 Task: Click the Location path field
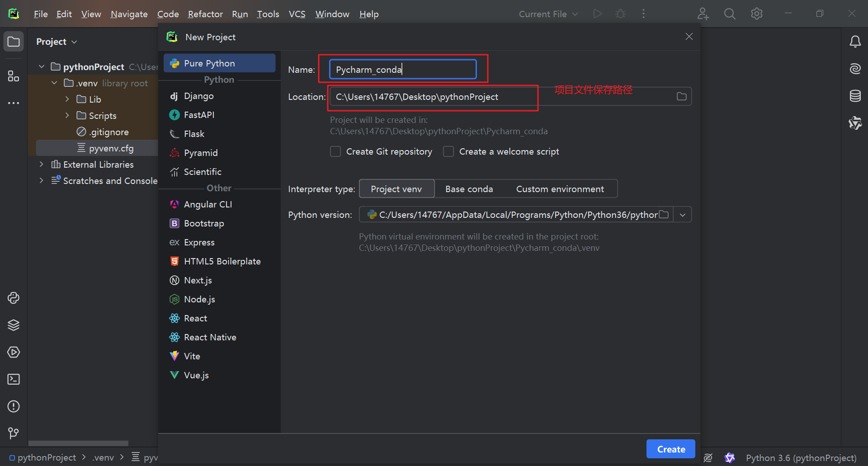(510, 97)
